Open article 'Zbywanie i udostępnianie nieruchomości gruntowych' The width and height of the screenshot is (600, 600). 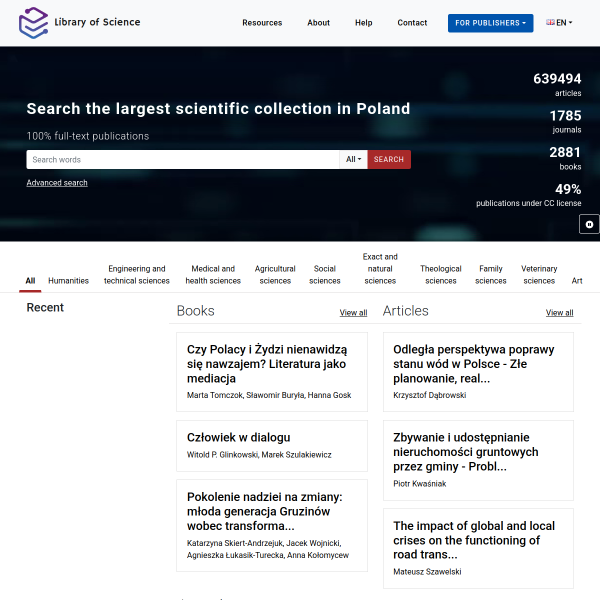(466, 452)
